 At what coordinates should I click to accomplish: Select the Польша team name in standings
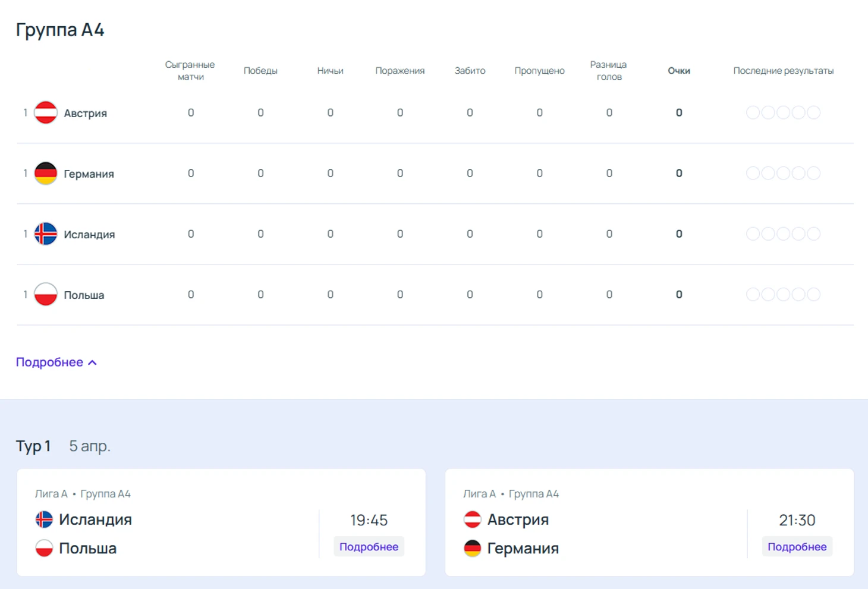click(x=84, y=295)
